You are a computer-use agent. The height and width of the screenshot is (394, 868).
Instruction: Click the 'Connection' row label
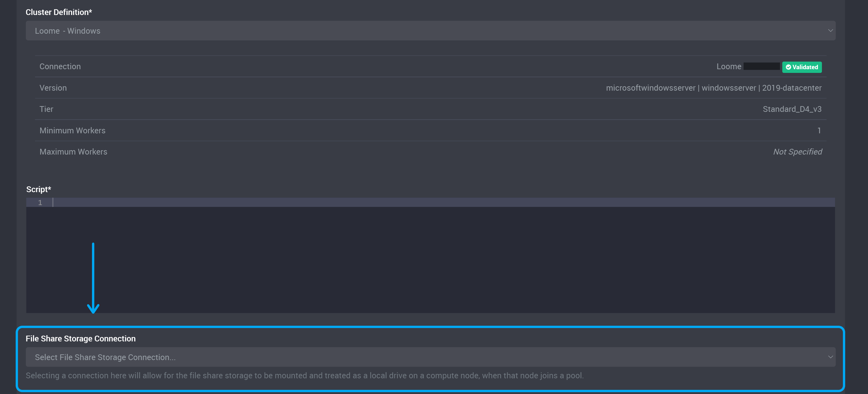pyautogui.click(x=60, y=66)
